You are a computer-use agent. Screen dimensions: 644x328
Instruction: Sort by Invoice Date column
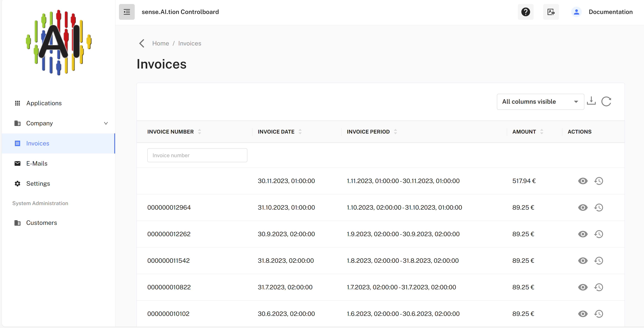point(300,132)
